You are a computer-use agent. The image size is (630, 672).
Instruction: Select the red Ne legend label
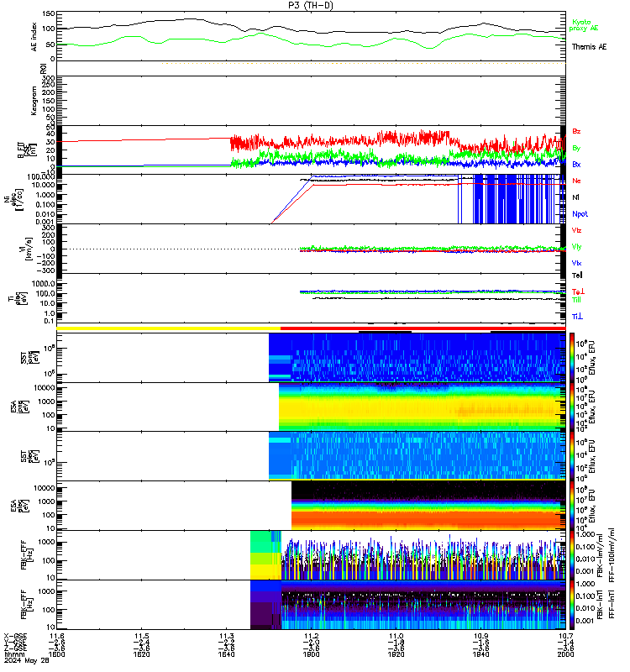tap(576, 181)
